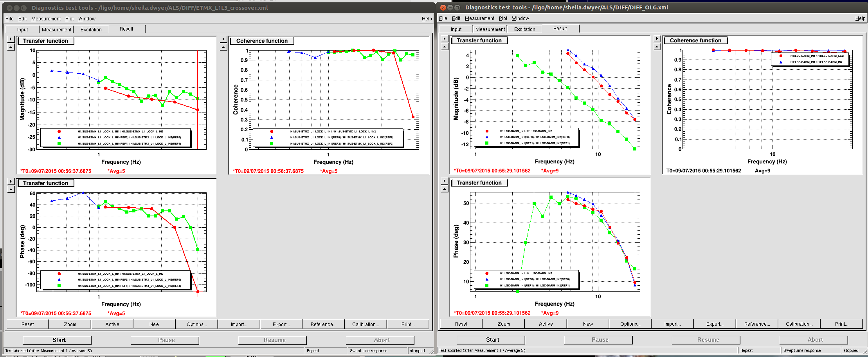Open Calibration... in DIFF_OLG window
This screenshot has width=868, height=357.
pyautogui.click(x=799, y=324)
